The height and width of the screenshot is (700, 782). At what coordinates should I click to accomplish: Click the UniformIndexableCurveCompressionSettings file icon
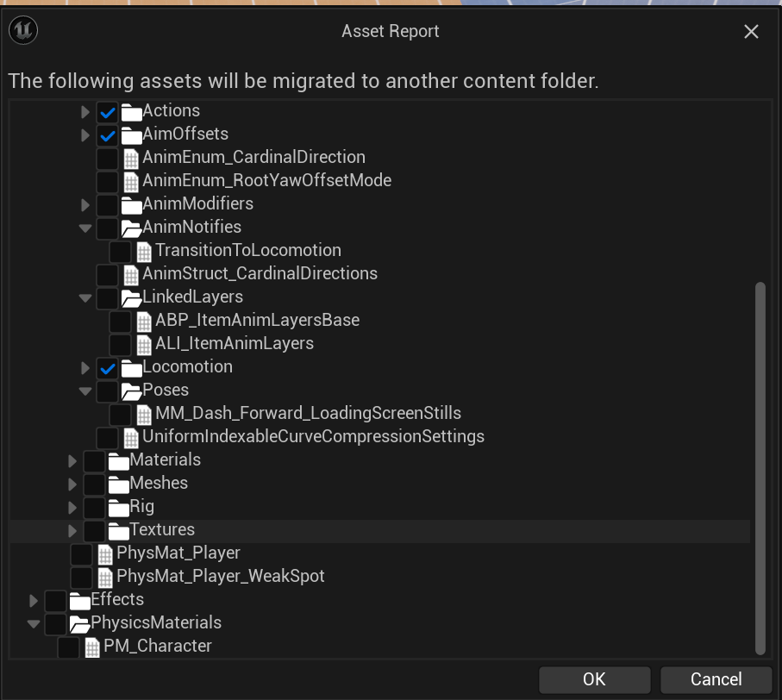pos(131,438)
